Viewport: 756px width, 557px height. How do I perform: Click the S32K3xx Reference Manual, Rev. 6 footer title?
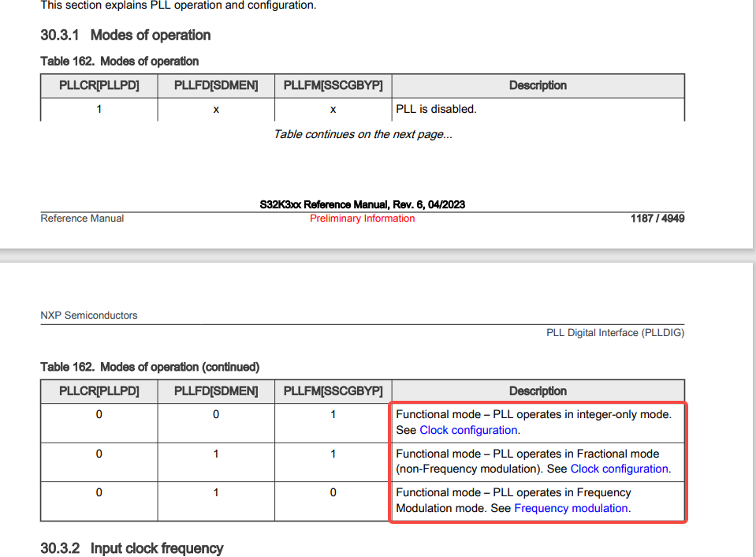(362, 204)
